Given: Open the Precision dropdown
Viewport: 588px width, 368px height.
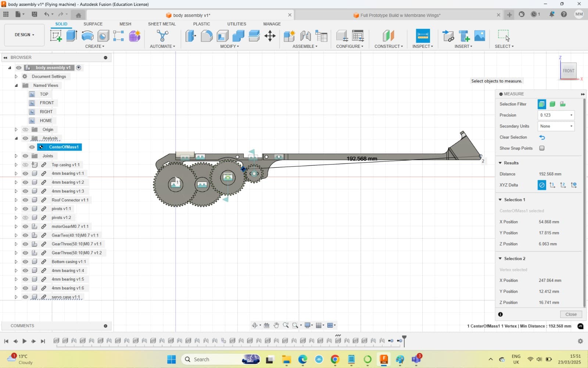Looking at the screenshot, I should coord(556,115).
